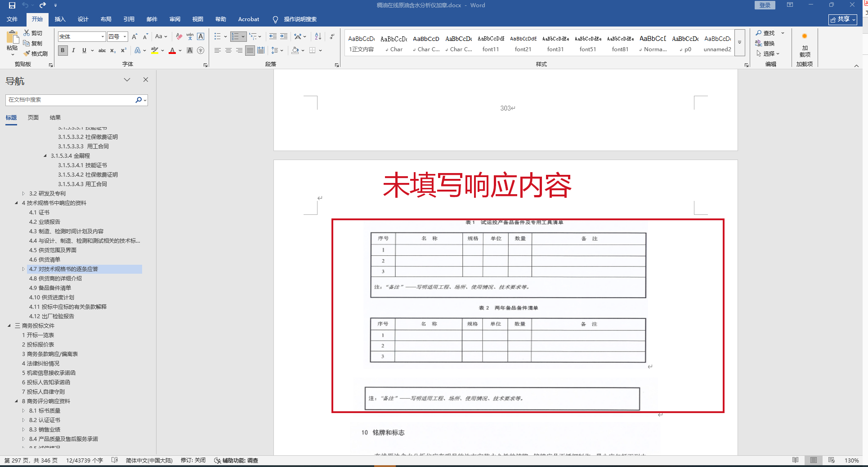Screen dimensions: 868x467
Task: Apply the red font color
Action: (x=172, y=50)
